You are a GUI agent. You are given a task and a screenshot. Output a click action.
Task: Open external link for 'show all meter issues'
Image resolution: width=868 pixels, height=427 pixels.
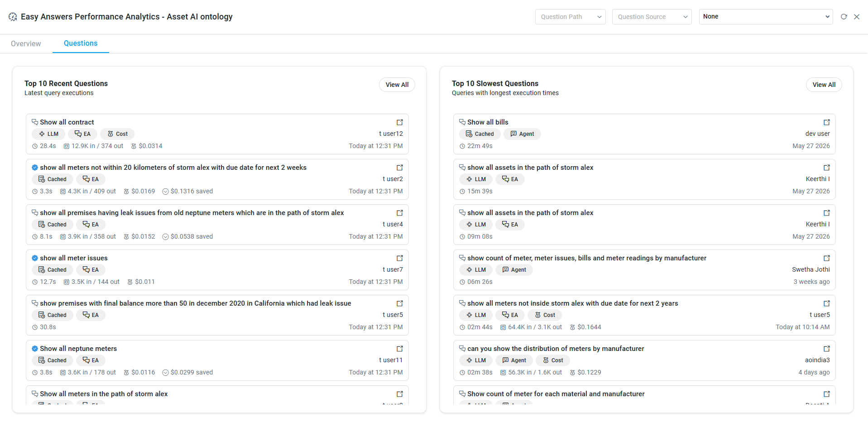point(400,258)
